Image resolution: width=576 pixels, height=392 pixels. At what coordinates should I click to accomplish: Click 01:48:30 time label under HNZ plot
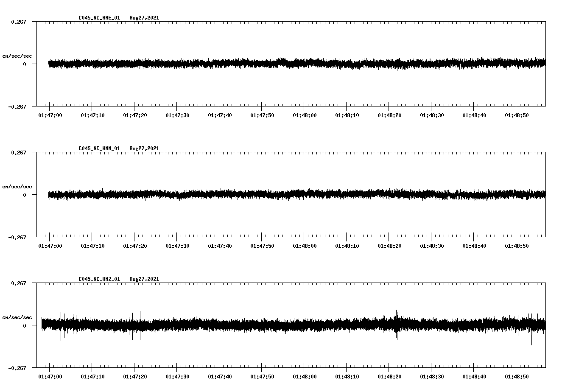[432, 376]
